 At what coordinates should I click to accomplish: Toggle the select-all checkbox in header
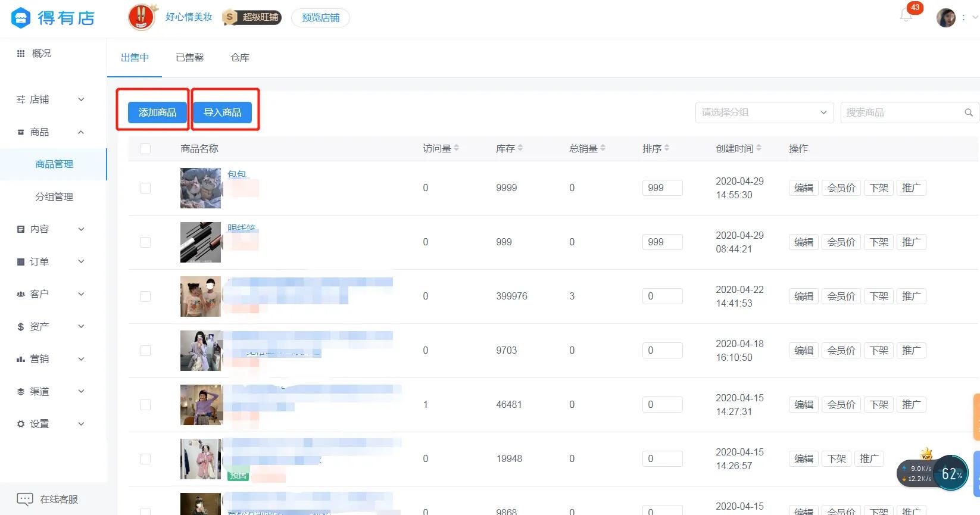pos(145,149)
